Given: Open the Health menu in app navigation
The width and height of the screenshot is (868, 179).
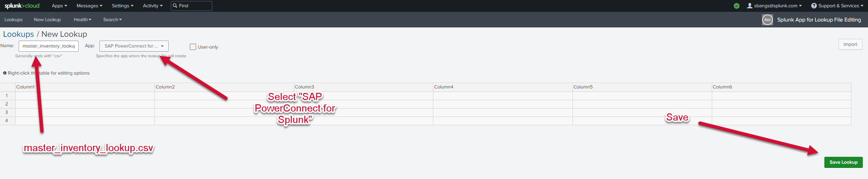Looking at the screenshot, I should 82,20.
